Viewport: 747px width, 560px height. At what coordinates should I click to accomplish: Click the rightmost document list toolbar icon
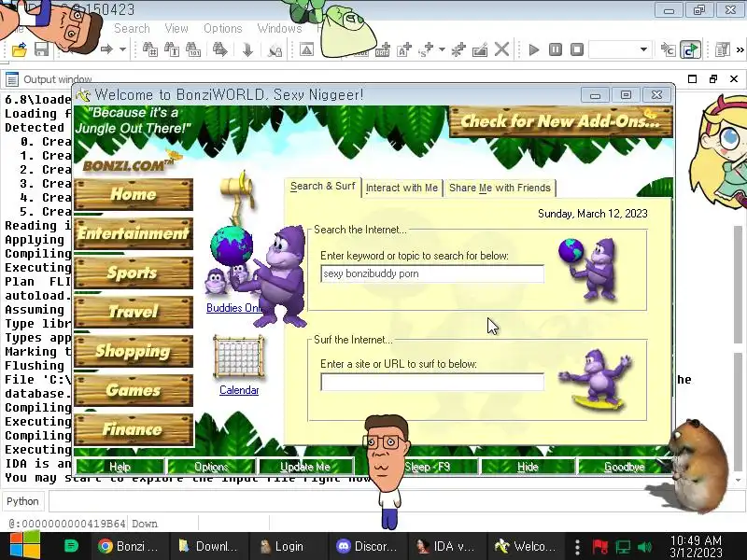click(x=722, y=49)
